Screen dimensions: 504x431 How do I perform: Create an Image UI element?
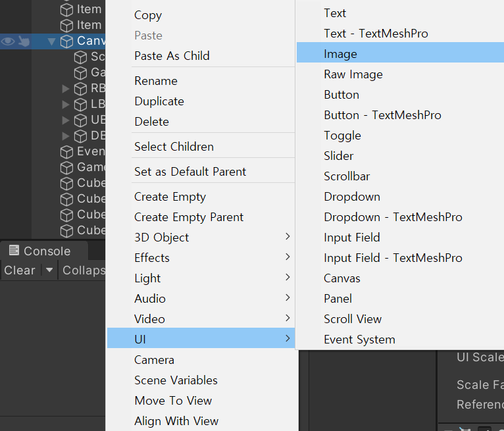click(x=400, y=53)
